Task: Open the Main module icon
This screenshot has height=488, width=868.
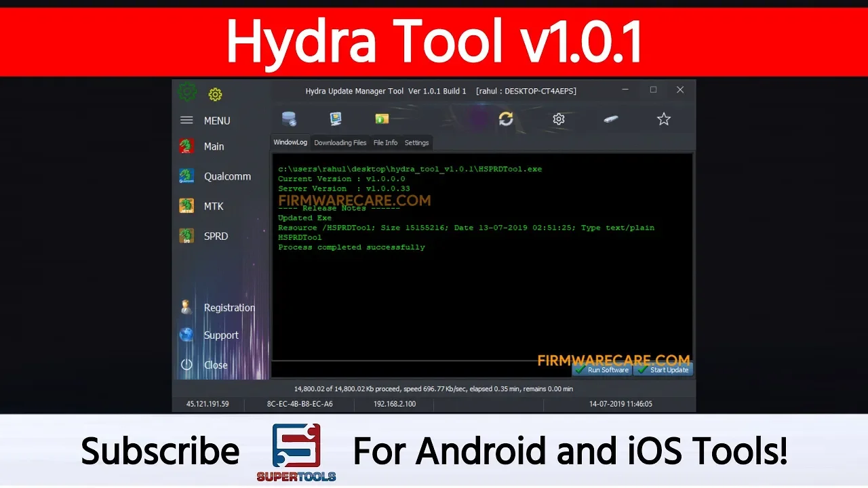Action: point(186,146)
